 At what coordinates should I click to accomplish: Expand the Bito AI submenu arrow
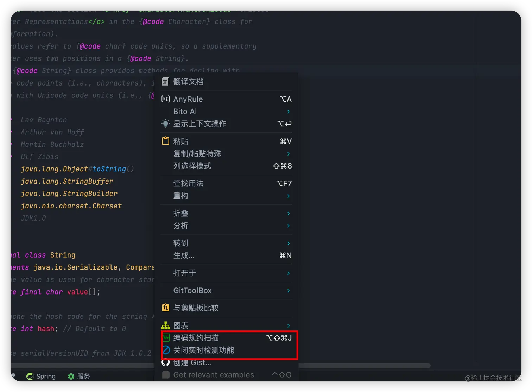pos(289,112)
